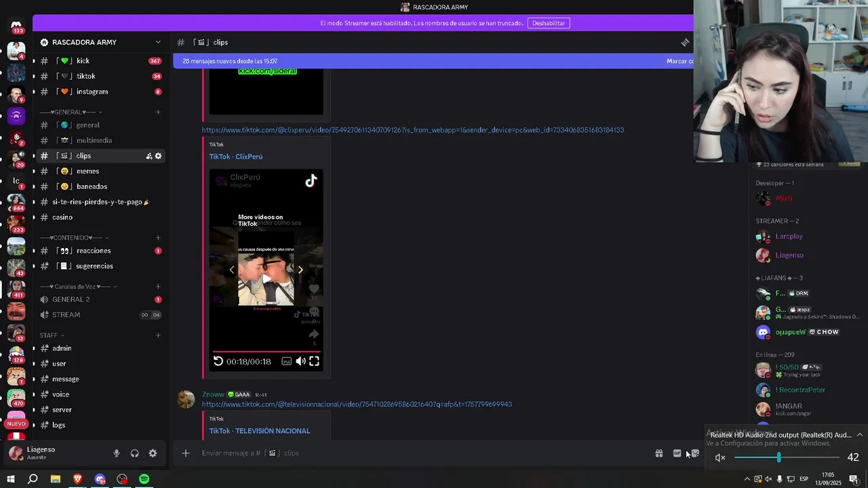Open member ! RecontraPeter in member list

point(800,390)
